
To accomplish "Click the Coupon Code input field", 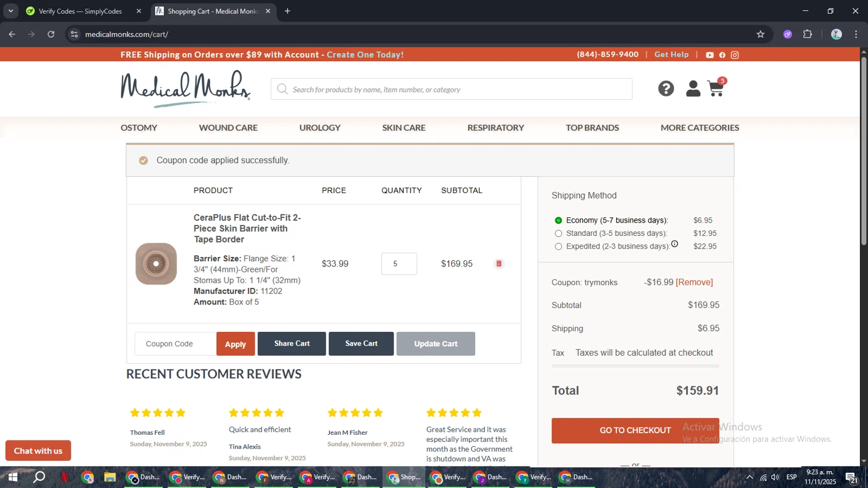I will [175, 344].
